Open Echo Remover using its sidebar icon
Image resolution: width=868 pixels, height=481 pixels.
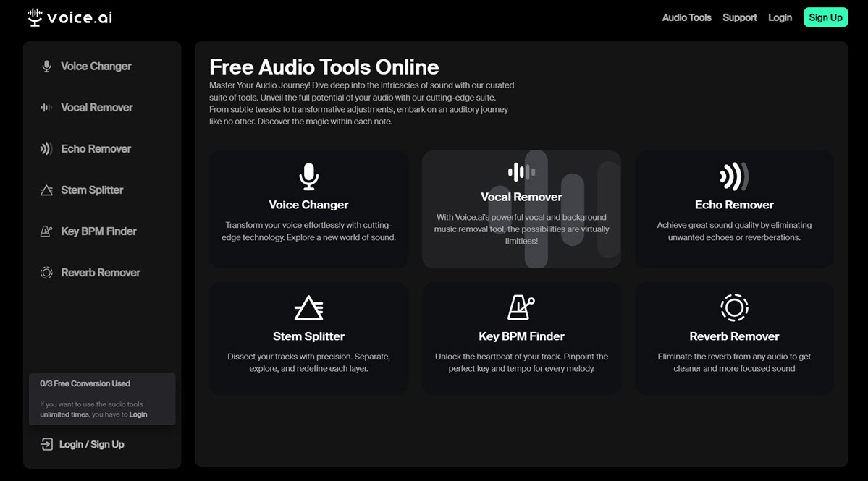tap(46, 148)
